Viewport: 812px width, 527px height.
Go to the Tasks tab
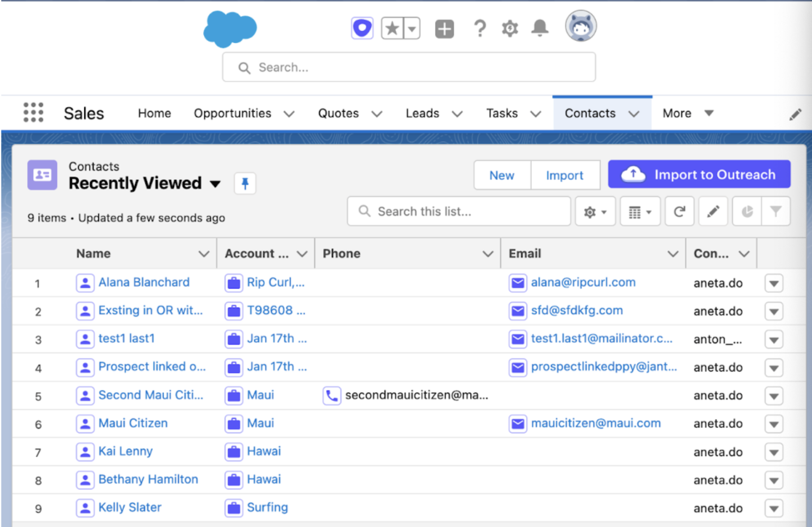(x=502, y=113)
